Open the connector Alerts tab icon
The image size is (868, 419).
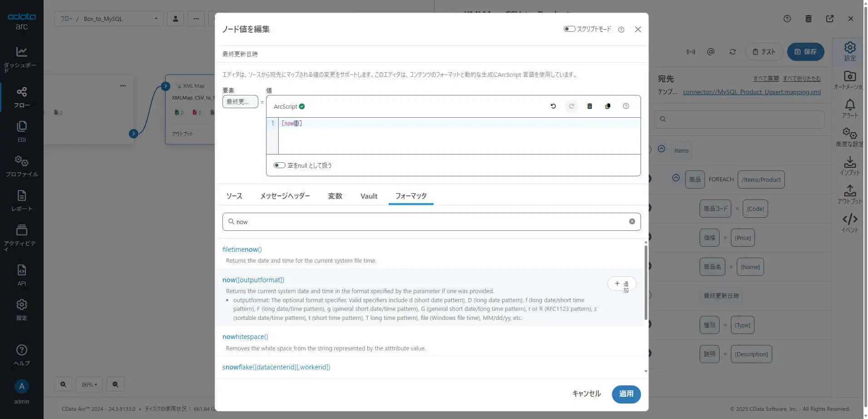[x=850, y=109]
